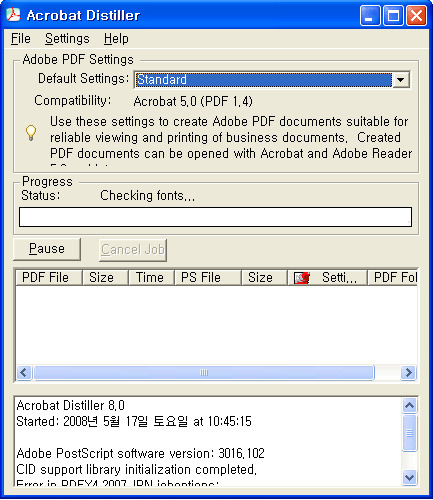
Task: Click the 'Checking fonts...' status text
Action: [x=147, y=196]
